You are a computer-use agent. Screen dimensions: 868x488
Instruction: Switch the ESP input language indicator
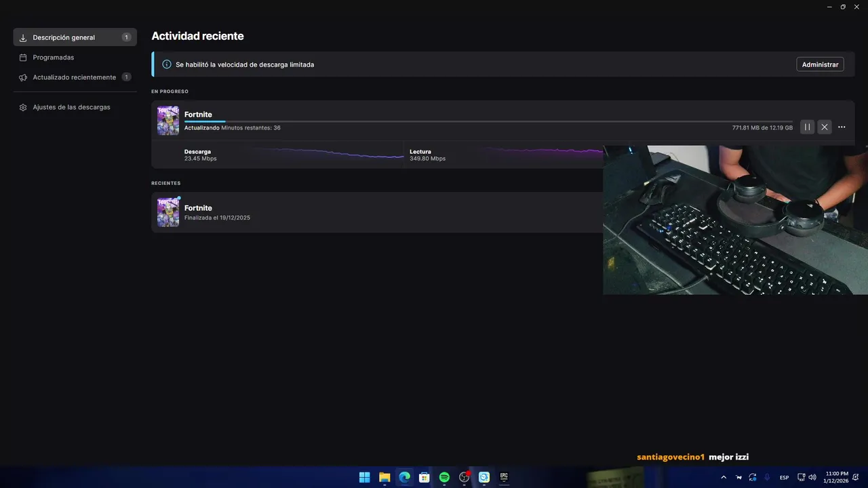click(784, 477)
